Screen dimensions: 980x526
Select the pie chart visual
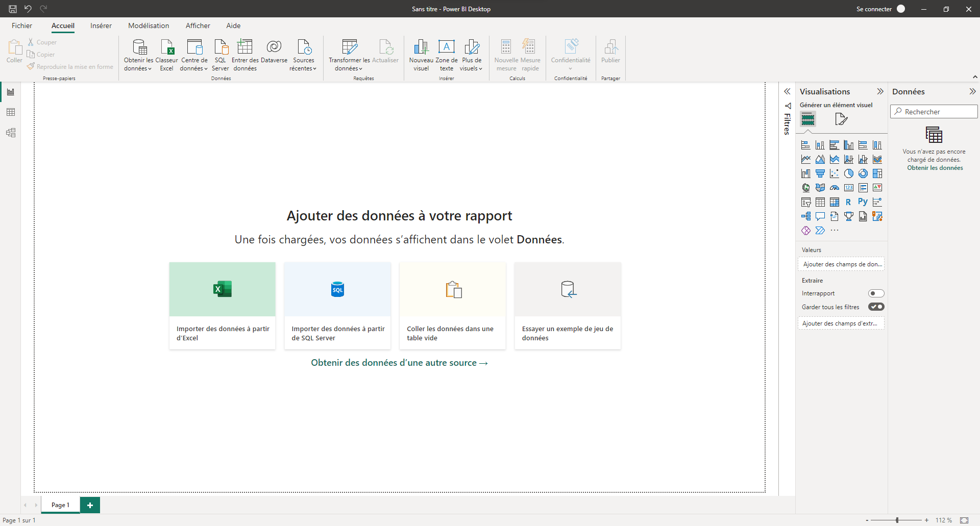849,173
